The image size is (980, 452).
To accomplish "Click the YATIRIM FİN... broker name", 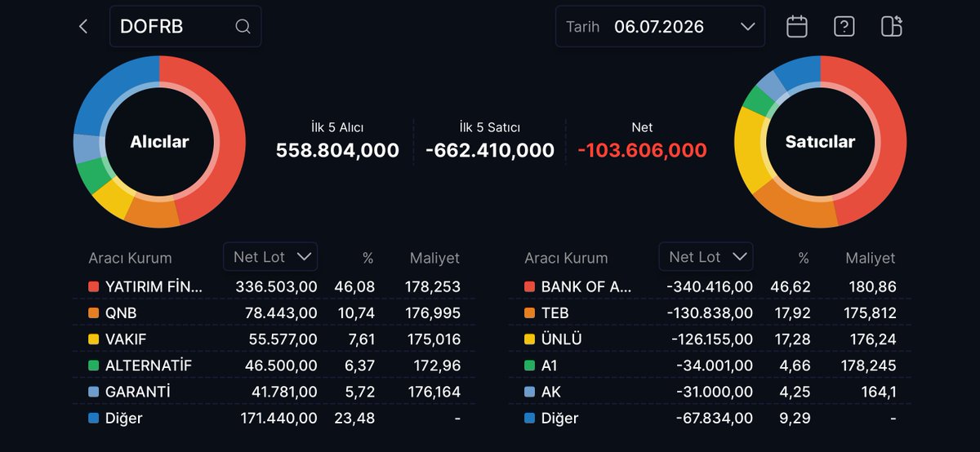I will 154,287.
